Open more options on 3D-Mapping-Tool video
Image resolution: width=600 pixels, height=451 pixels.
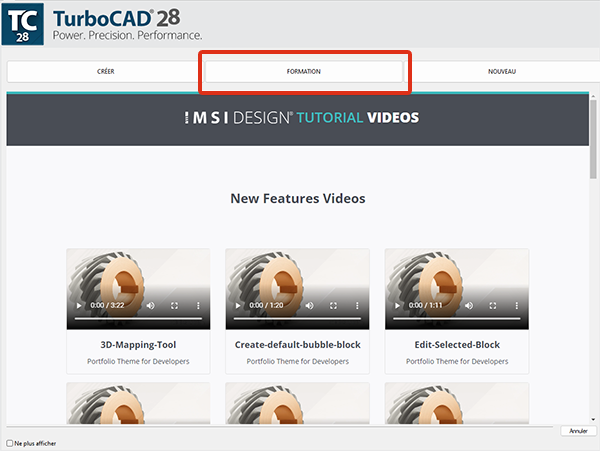(x=198, y=305)
